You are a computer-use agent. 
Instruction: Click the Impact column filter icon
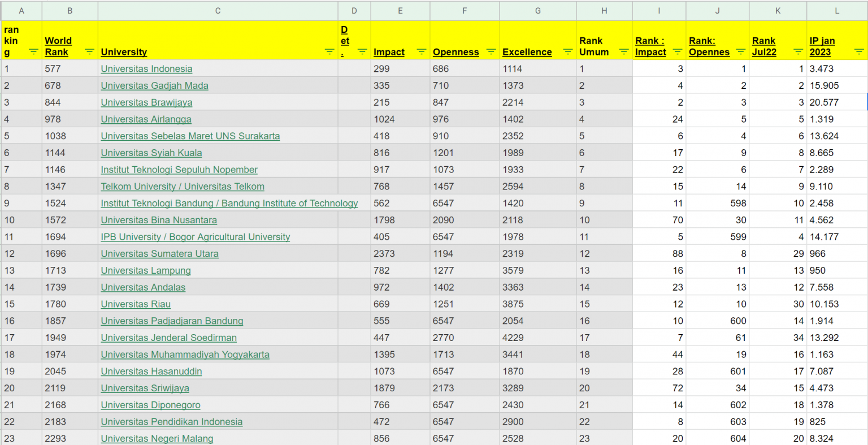coord(421,52)
